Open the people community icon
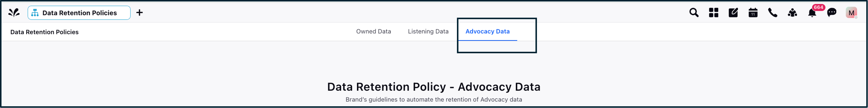This screenshot has height=108, width=868. pos(792,13)
